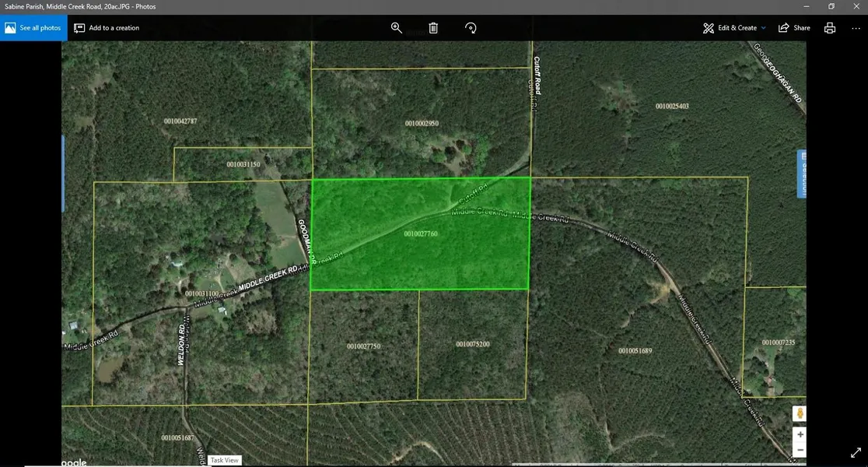Image resolution: width=868 pixels, height=467 pixels.
Task: Click the yellow Street View pegman icon
Action: [x=799, y=413]
